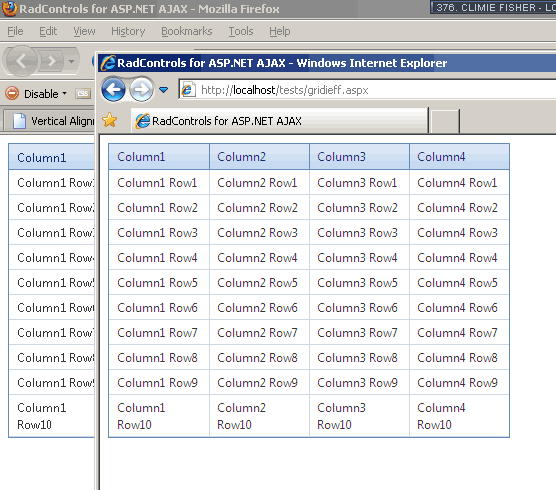The image size is (556, 490).
Task: Select cell 'Column3 Row8' in IE grid
Action: point(359,357)
